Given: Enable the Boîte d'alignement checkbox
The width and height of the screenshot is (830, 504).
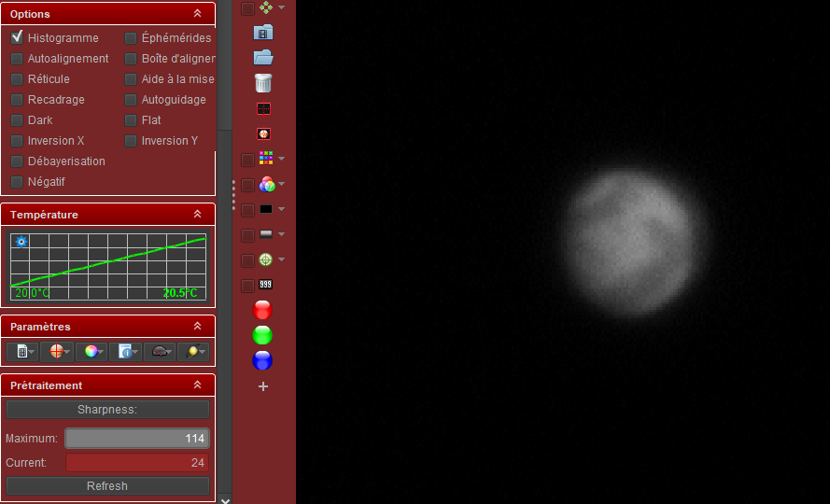Looking at the screenshot, I should click(131, 58).
